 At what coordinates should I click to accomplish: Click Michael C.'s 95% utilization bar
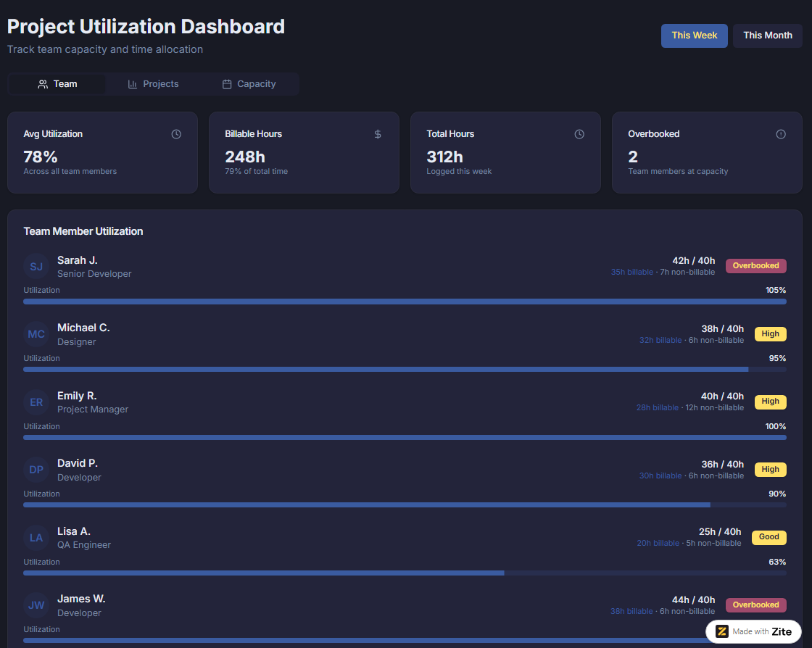point(405,370)
